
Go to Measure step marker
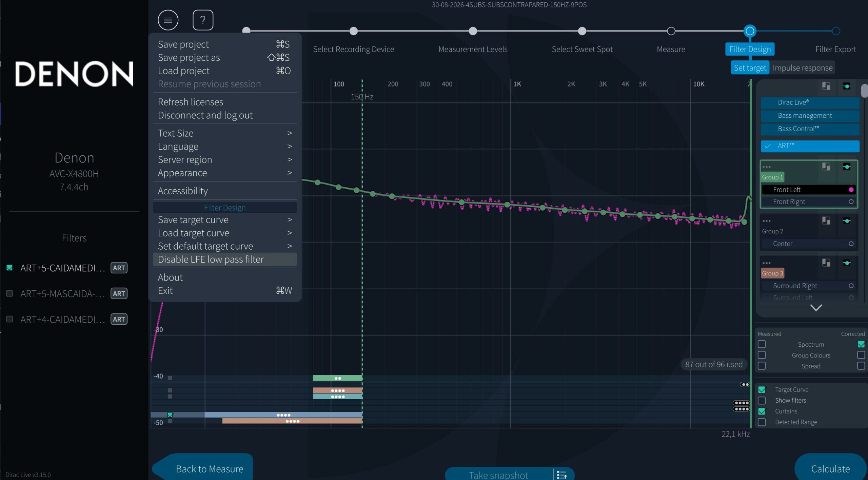[x=671, y=31]
